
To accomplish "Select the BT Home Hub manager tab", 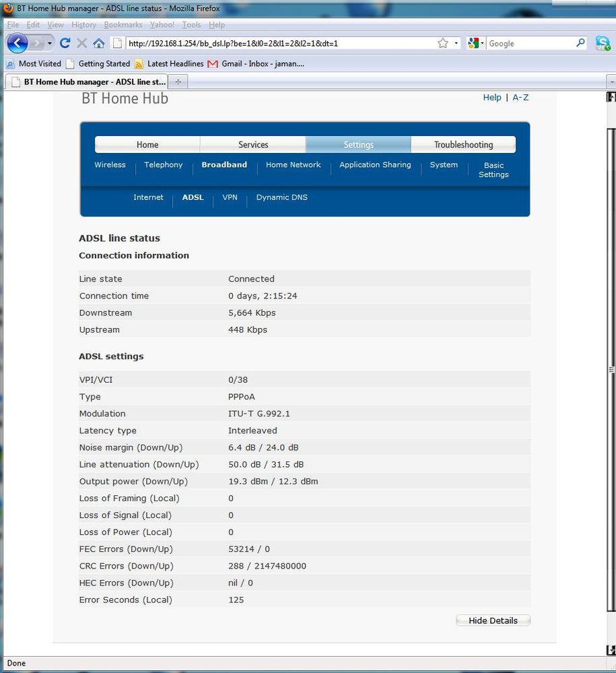I will (x=88, y=82).
